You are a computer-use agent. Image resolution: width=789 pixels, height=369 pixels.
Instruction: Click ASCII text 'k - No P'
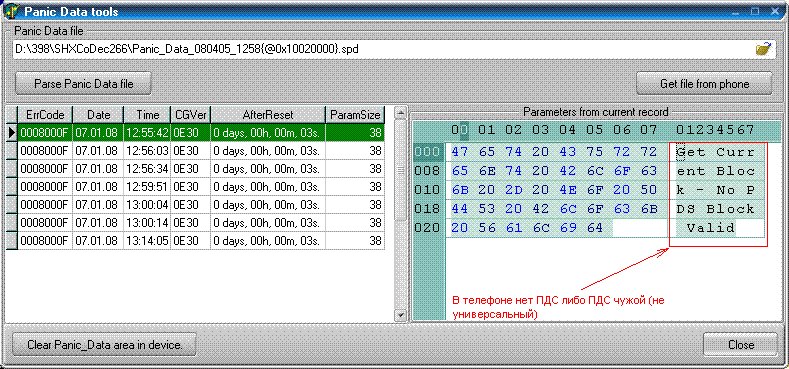(x=716, y=190)
